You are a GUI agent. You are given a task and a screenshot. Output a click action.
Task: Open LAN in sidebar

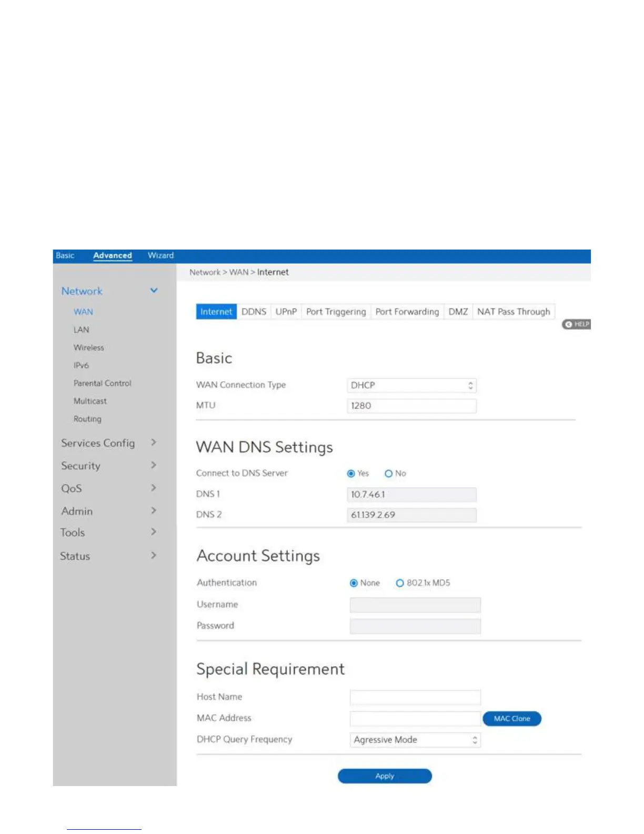pos(81,330)
